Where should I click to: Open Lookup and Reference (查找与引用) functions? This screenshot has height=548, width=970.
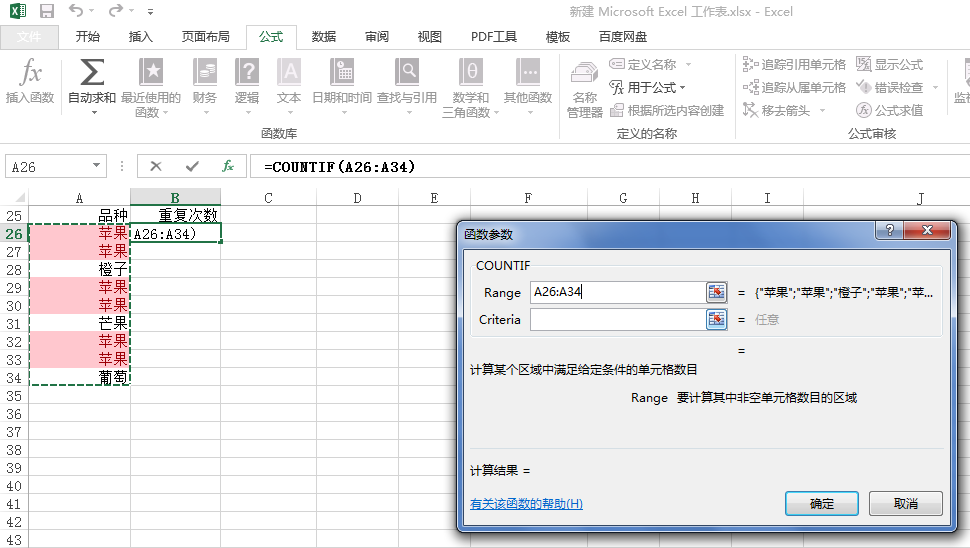pos(407,86)
